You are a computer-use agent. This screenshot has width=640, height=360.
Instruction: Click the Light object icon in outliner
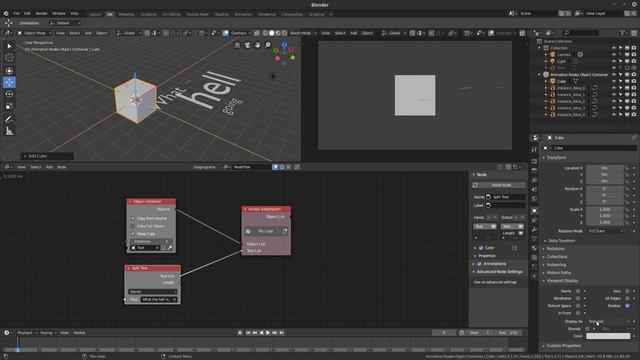553,61
